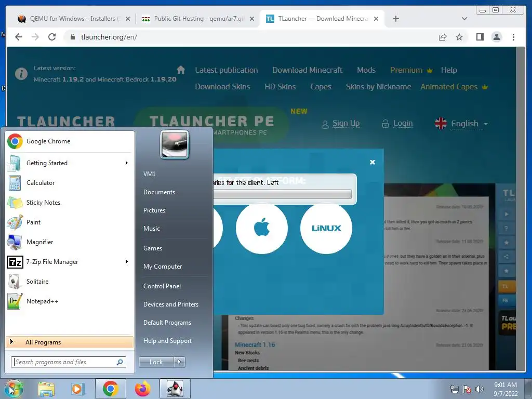Bookmark this page with star icon

pyautogui.click(x=459, y=37)
